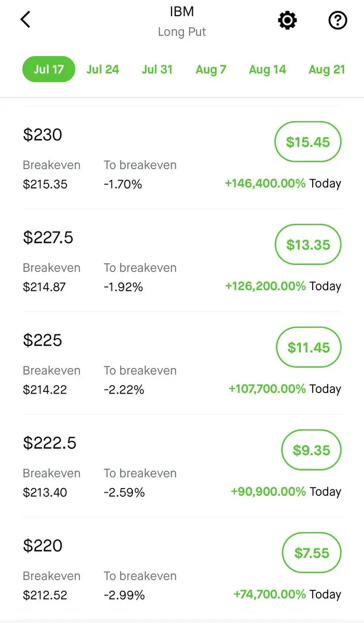The height and width of the screenshot is (623, 364).
Task: Select the $9.35 put price
Action: [x=312, y=450]
